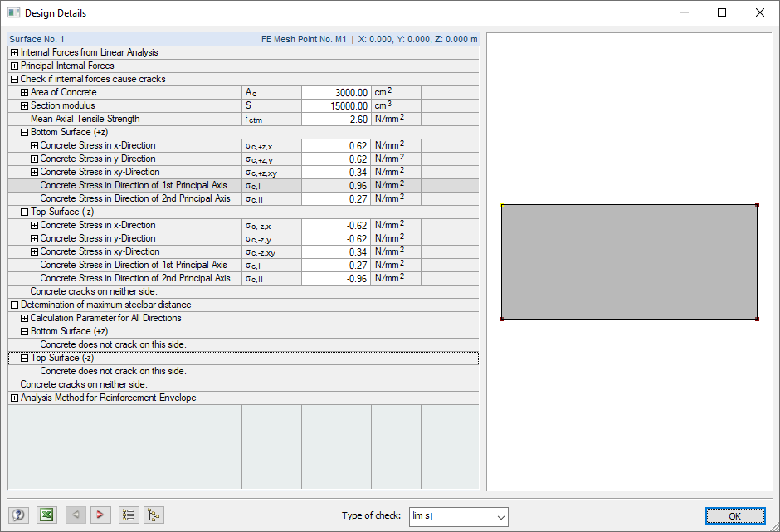Expand bottom surface Concrete Stress in y-Direction 0.62
Image resolution: width=780 pixels, height=532 pixels.
pyautogui.click(x=34, y=159)
